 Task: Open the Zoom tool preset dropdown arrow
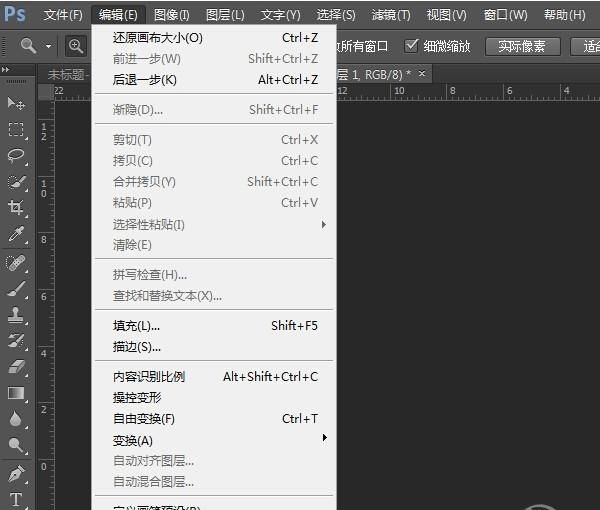(x=49, y=46)
